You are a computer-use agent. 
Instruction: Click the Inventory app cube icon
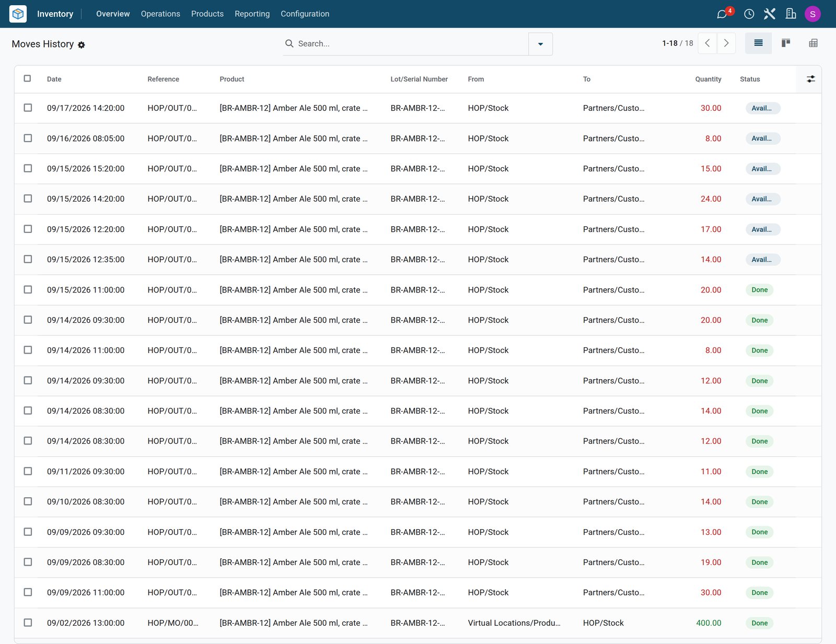pos(18,14)
